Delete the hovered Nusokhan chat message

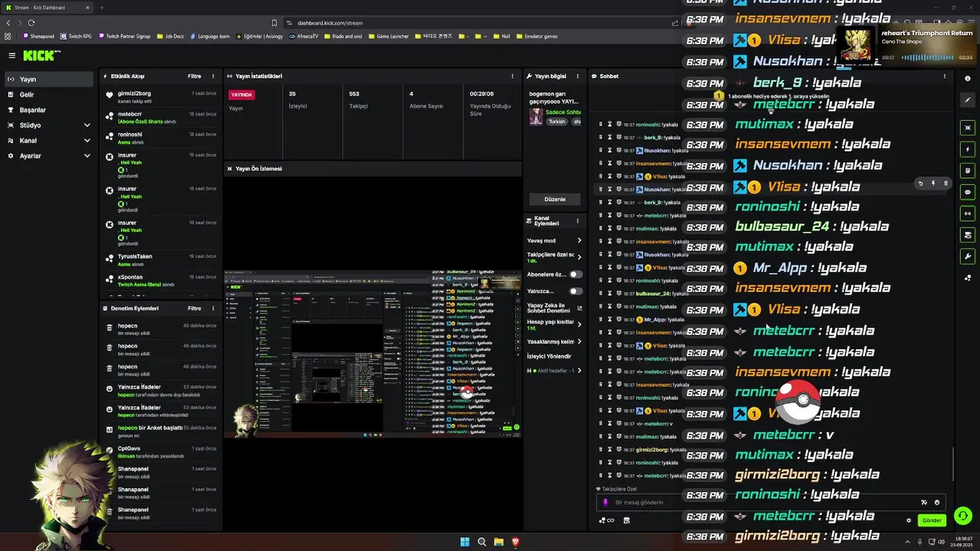(946, 184)
